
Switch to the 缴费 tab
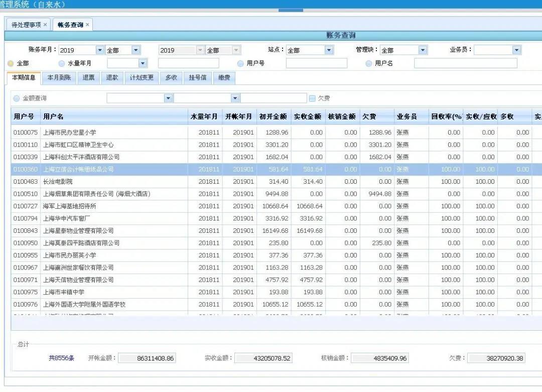coord(224,78)
